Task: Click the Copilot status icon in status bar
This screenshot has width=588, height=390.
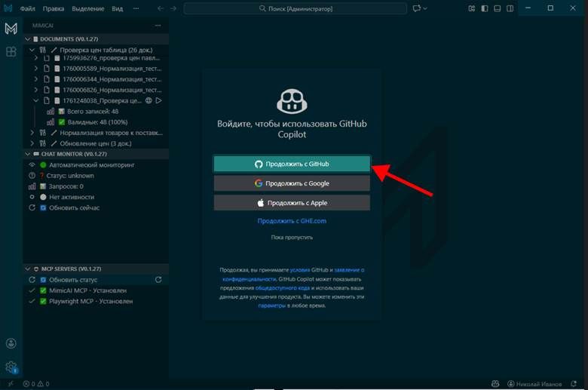Action: (495, 384)
